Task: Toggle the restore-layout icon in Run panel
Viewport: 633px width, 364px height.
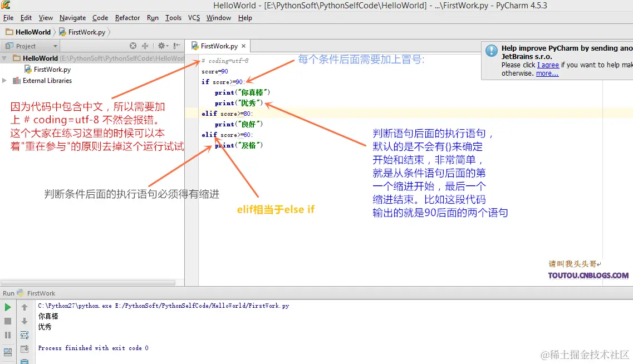Action: [8, 351]
